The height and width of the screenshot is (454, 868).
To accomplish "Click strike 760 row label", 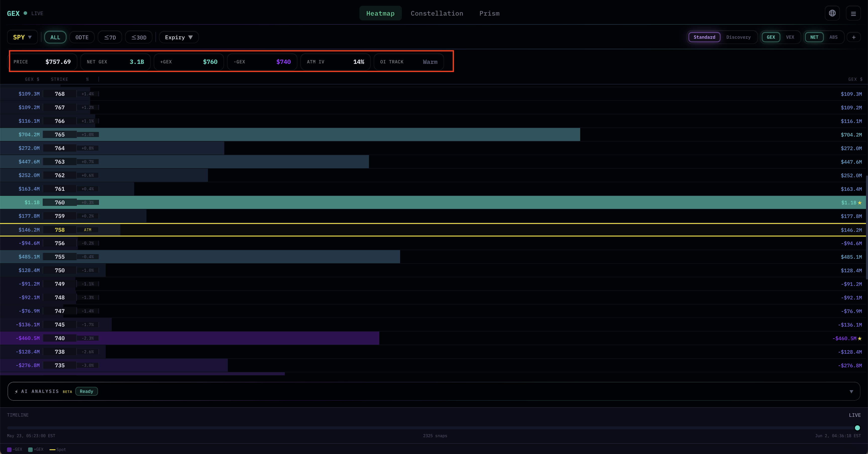I will tap(60, 202).
